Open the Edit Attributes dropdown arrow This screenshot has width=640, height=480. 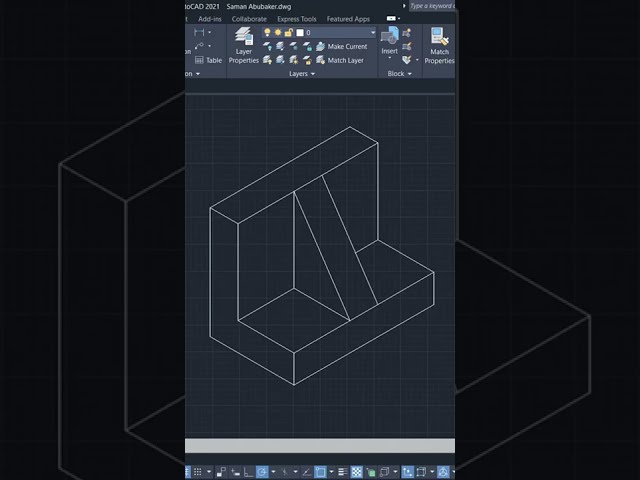pyautogui.click(x=417, y=60)
